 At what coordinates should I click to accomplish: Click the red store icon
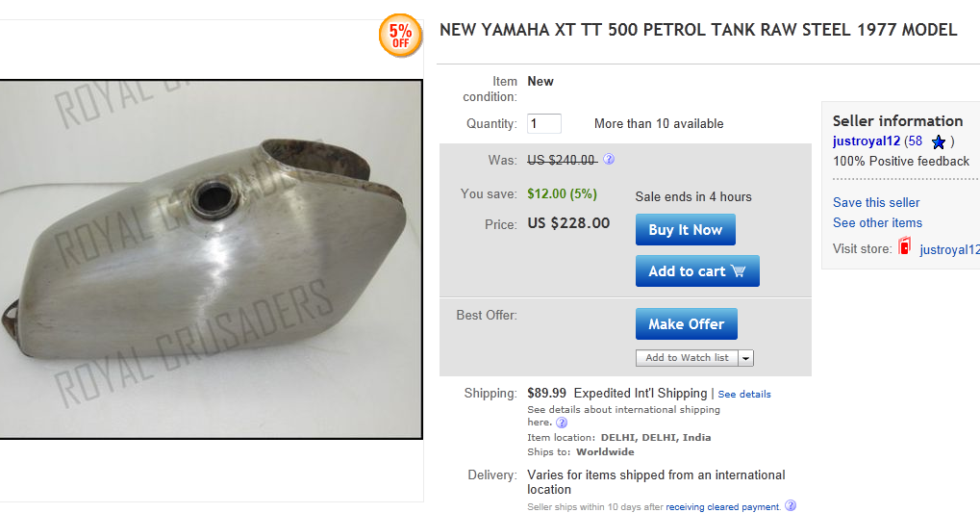[x=904, y=248]
